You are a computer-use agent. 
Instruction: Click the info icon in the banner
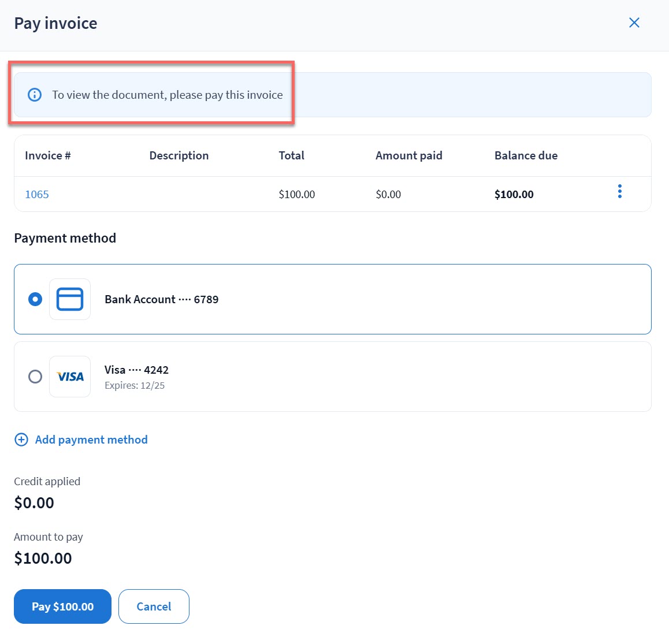(35, 95)
